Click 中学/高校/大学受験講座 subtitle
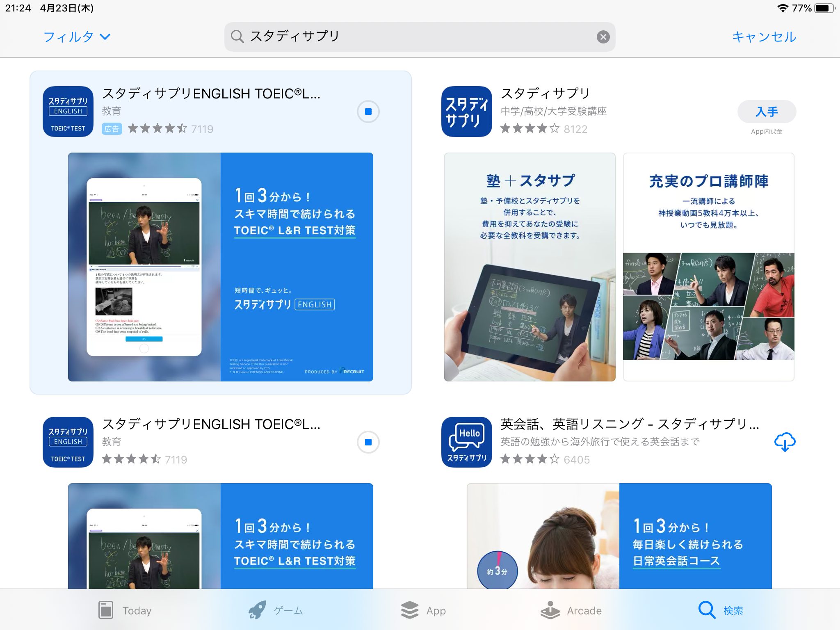Screen dimensions: 840x630 tap(553, 111)
